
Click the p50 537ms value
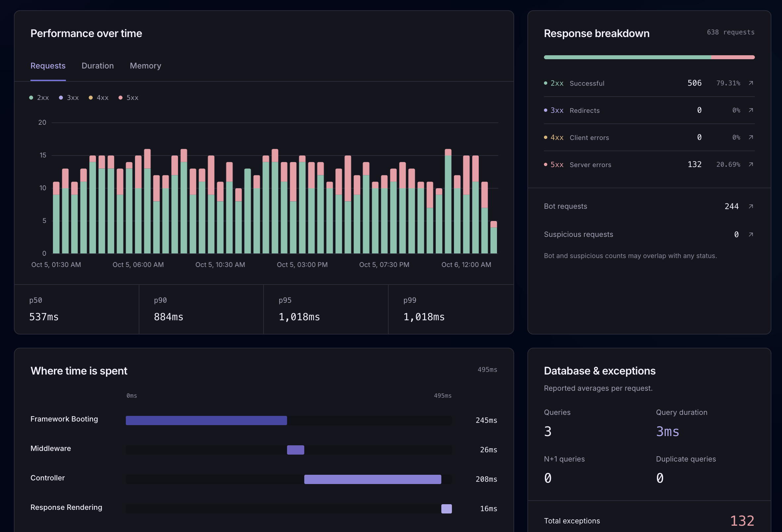[44, 317]
